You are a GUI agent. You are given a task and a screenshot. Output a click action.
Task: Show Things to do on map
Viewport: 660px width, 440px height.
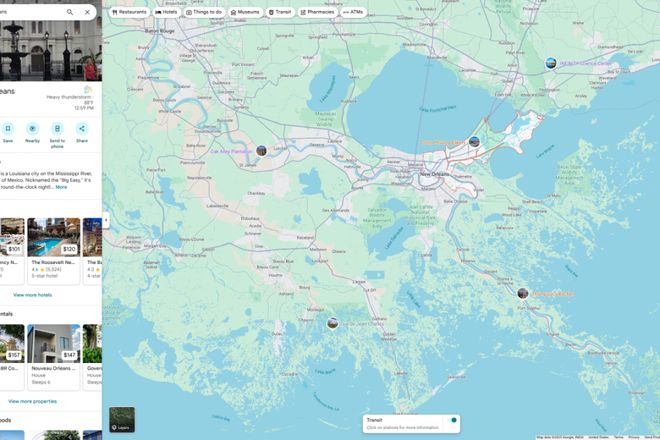[x=204, y=12]
